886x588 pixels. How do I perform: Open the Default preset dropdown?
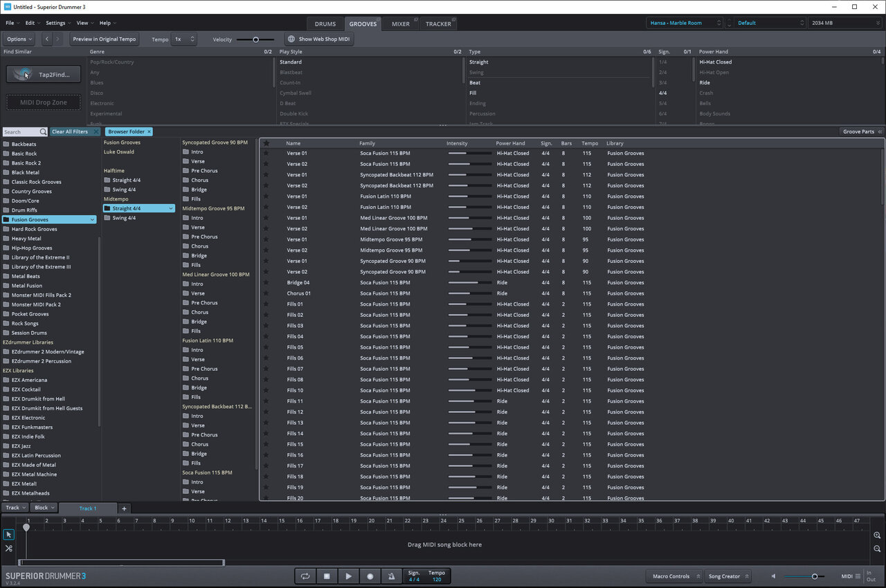(770, 23)
